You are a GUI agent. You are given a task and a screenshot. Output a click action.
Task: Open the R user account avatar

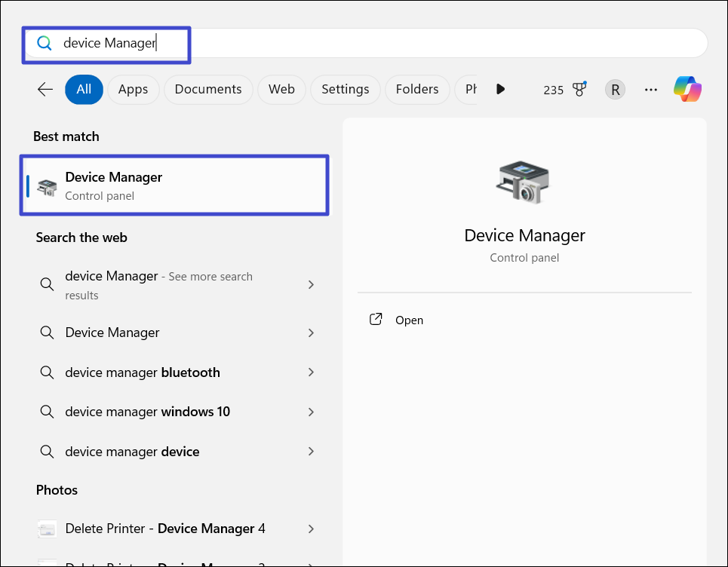615,90
